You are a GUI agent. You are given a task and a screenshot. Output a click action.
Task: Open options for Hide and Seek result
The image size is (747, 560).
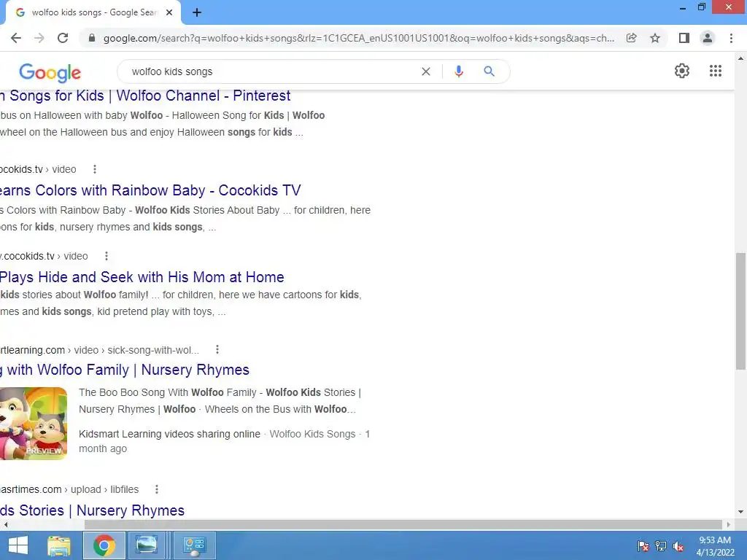coord(107,256)
